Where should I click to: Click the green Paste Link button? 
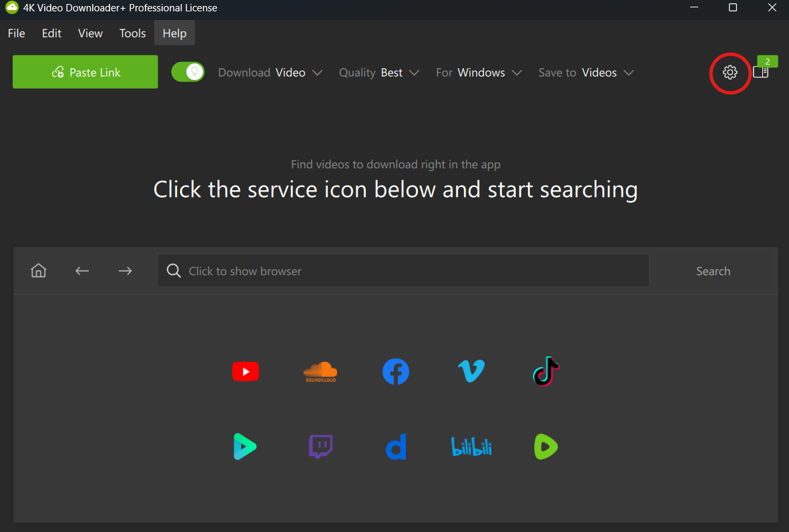[85, 72]
